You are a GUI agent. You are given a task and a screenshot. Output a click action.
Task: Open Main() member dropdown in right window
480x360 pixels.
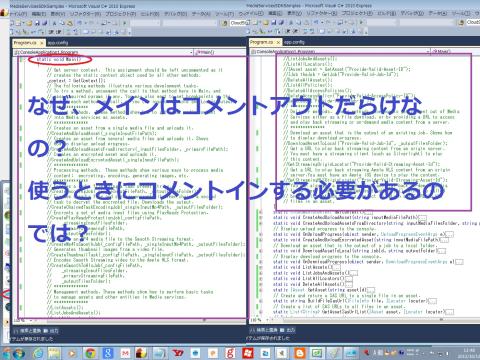(456, 51)
